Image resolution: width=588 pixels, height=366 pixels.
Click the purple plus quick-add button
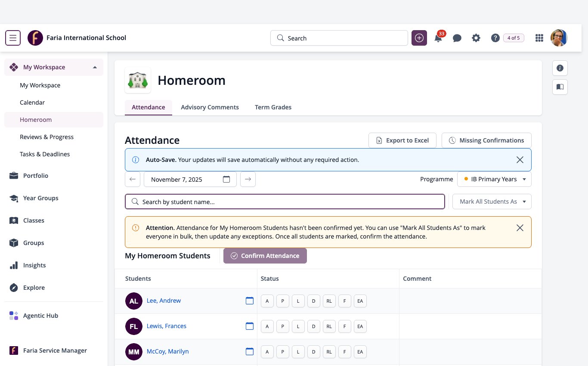click(x=419, y=38)
